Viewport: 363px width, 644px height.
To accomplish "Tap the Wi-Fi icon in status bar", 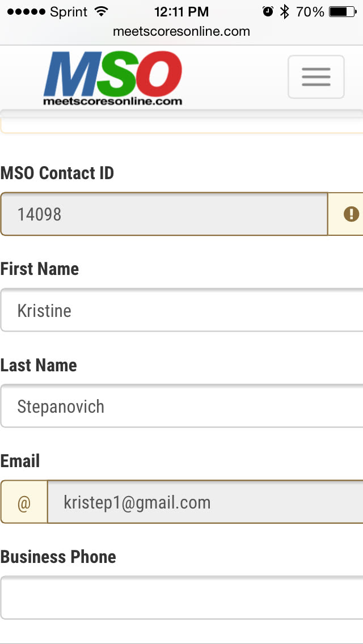I will (102, 11).
